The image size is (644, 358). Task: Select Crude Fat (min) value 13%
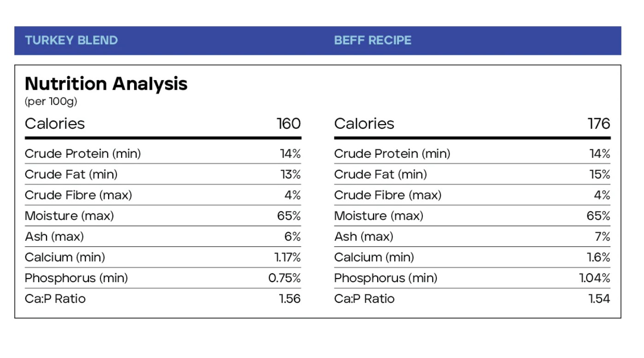(290, 174)
